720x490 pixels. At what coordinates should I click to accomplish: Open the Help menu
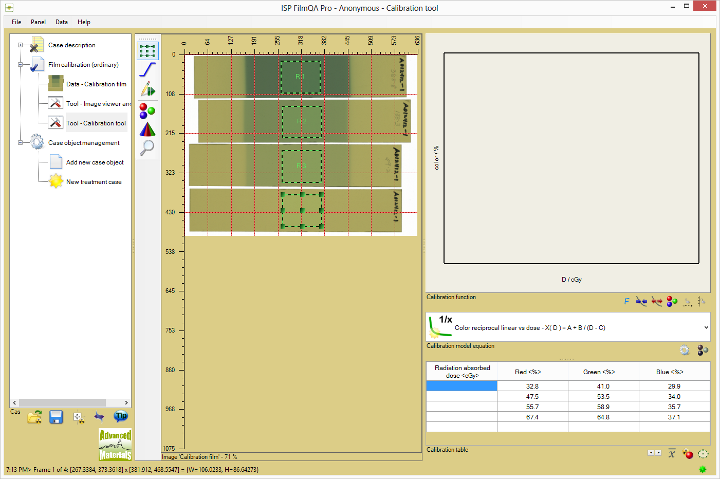[84, 22]
